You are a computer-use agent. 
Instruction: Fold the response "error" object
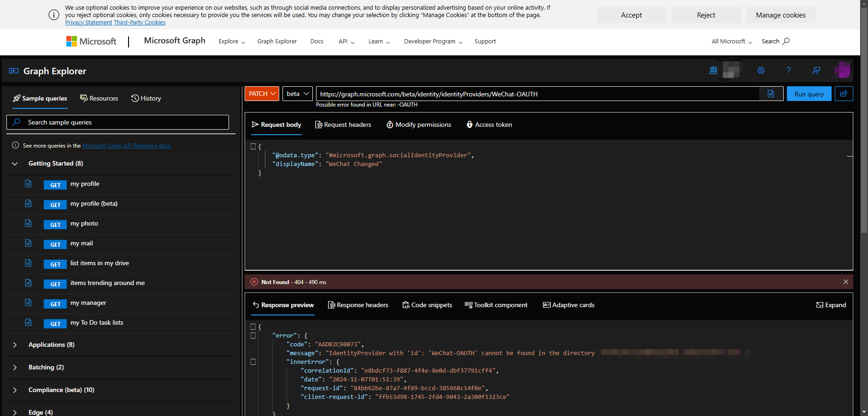pyautogui.click(x=253, y=335)
